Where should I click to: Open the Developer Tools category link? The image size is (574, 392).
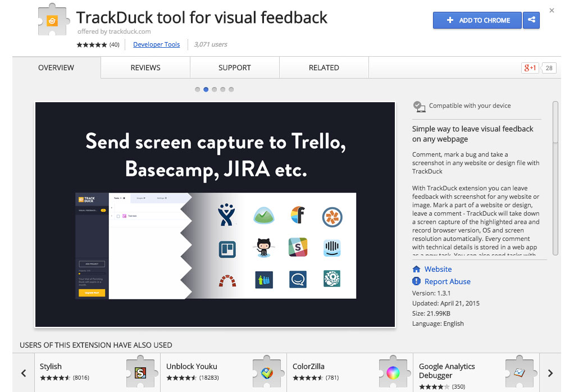coord(156,45)
